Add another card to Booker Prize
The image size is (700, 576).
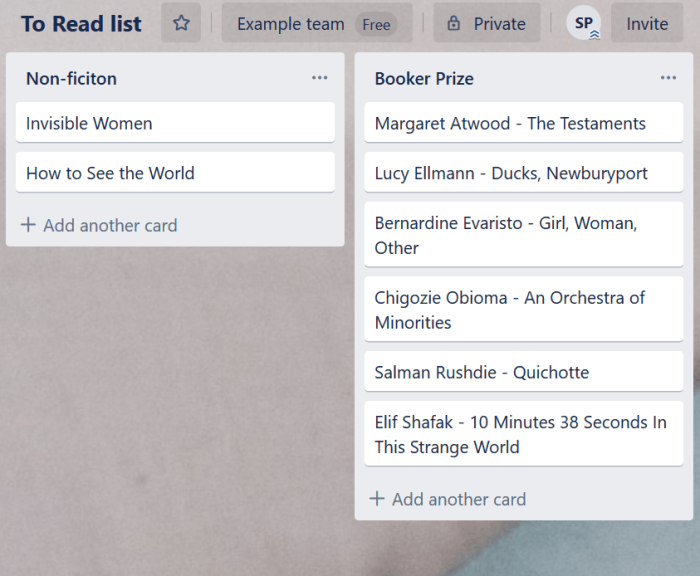448,499
